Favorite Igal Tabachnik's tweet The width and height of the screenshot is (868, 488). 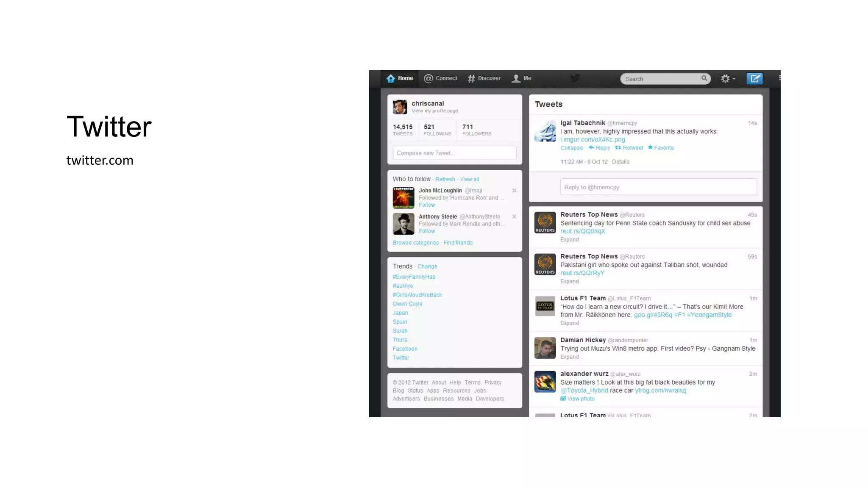[661, 148]
